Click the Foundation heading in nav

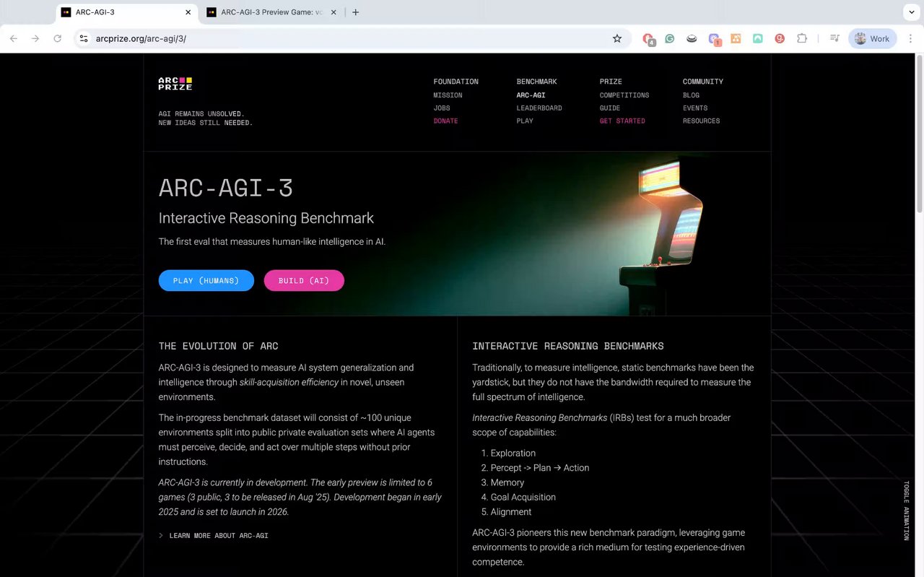(456, 82)
